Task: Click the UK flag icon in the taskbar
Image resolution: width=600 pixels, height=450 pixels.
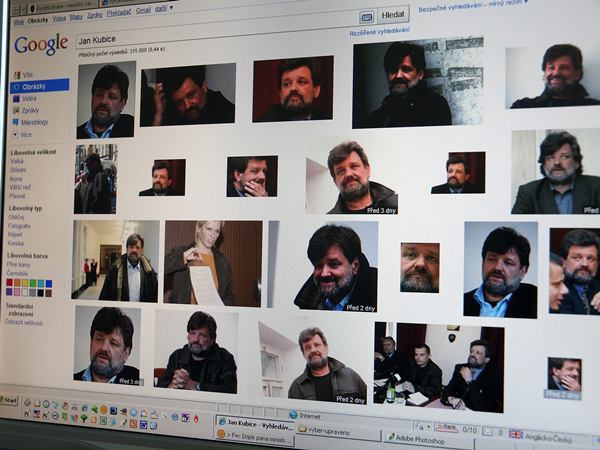Action: click(x=515, y=434)
